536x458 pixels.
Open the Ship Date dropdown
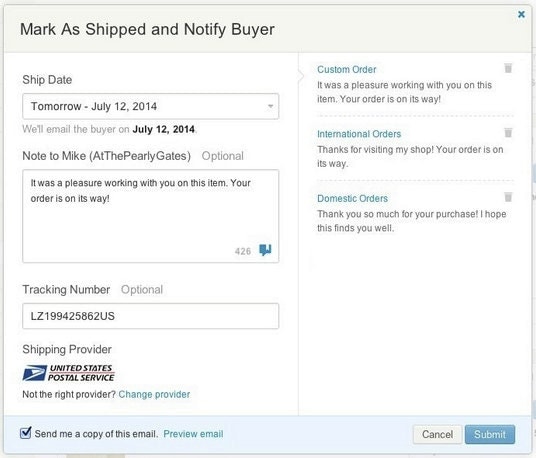(x=151, y=106)
